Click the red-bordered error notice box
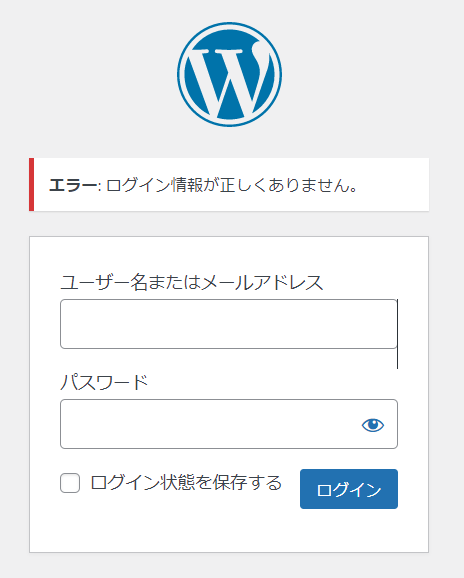The height and width of the screenshot is (578, 464). click(x=229, y=185)
